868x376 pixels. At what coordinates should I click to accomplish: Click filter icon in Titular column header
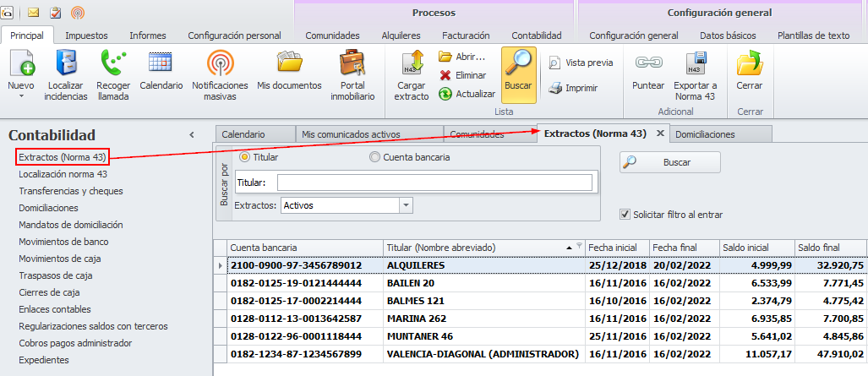pos(579,245)
